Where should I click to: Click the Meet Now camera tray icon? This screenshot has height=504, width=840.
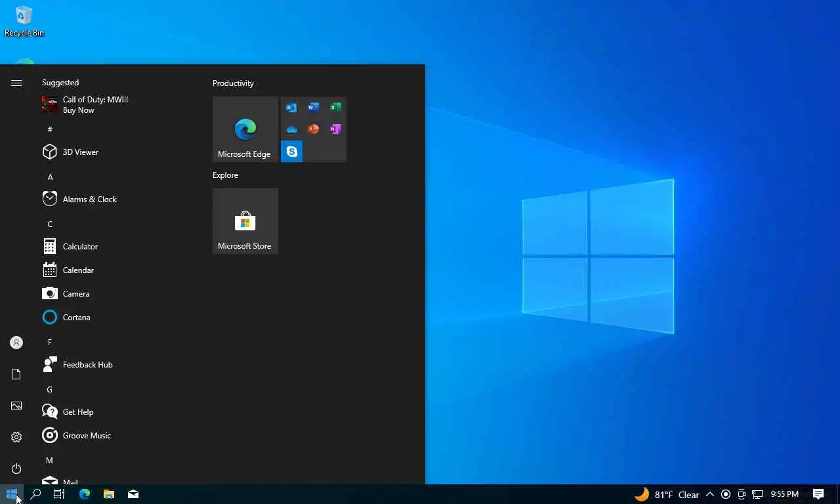point(742,494)
